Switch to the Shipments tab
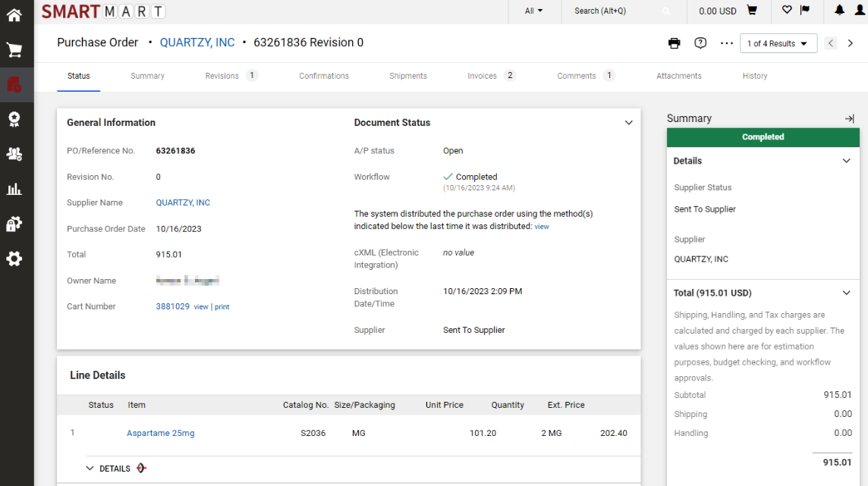Image resolution: width=868 pixels, height=486 pixels. (408, 77)
